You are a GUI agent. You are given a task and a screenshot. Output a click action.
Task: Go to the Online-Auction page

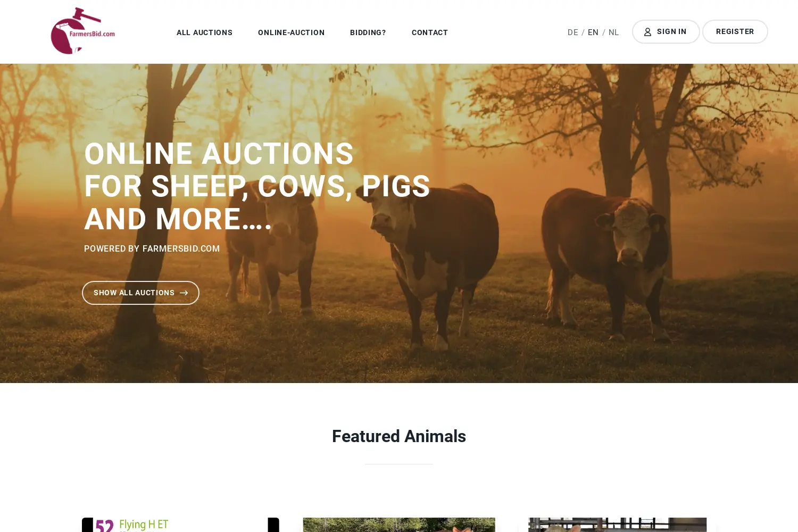point(291,32)
